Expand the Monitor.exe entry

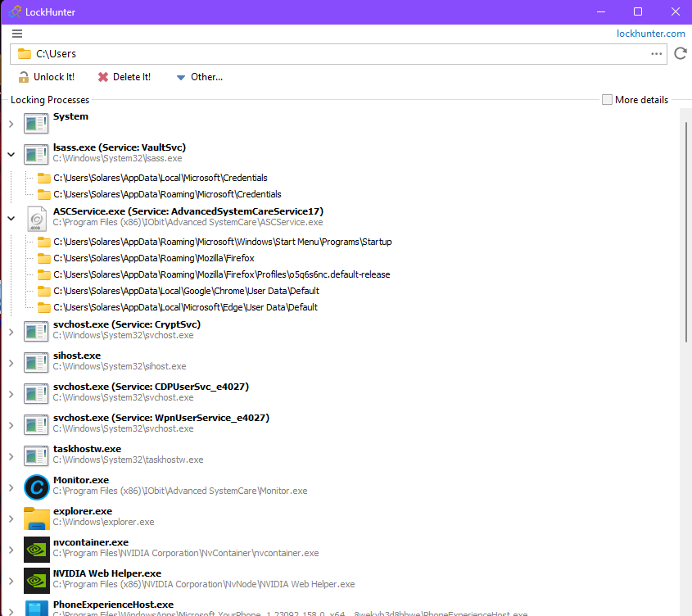tap(11, 488)
